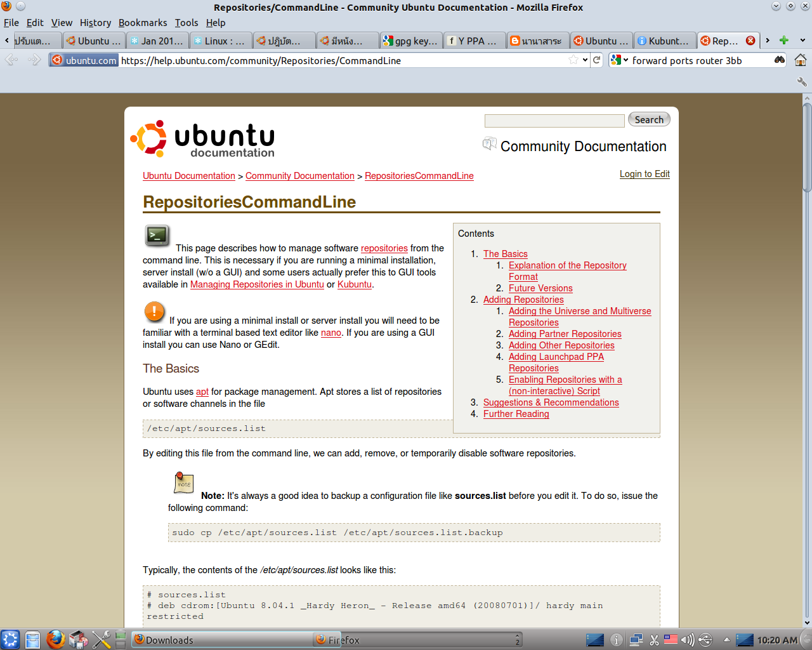Screen dimensions: 812x650
Task: Open the list all tabs dropdown
Action: (802, 40)
